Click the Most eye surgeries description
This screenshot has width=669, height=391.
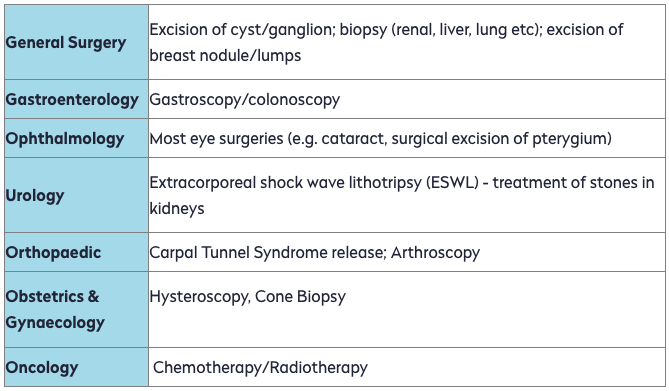(x=381, y=139)
